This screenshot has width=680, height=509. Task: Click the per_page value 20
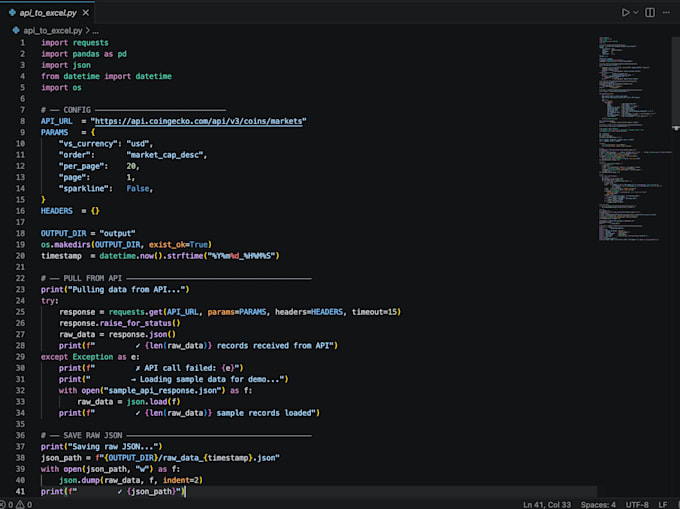[x=131, y=166]
